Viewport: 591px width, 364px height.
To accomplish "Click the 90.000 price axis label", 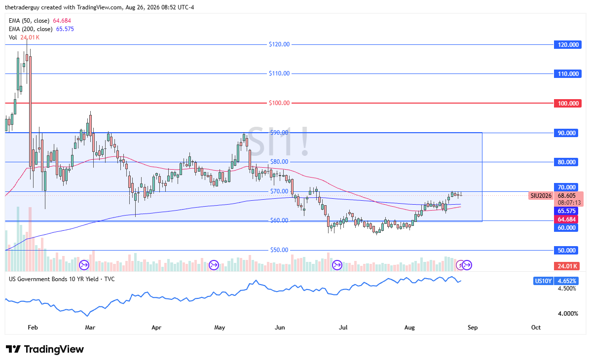I will [566, 133].
